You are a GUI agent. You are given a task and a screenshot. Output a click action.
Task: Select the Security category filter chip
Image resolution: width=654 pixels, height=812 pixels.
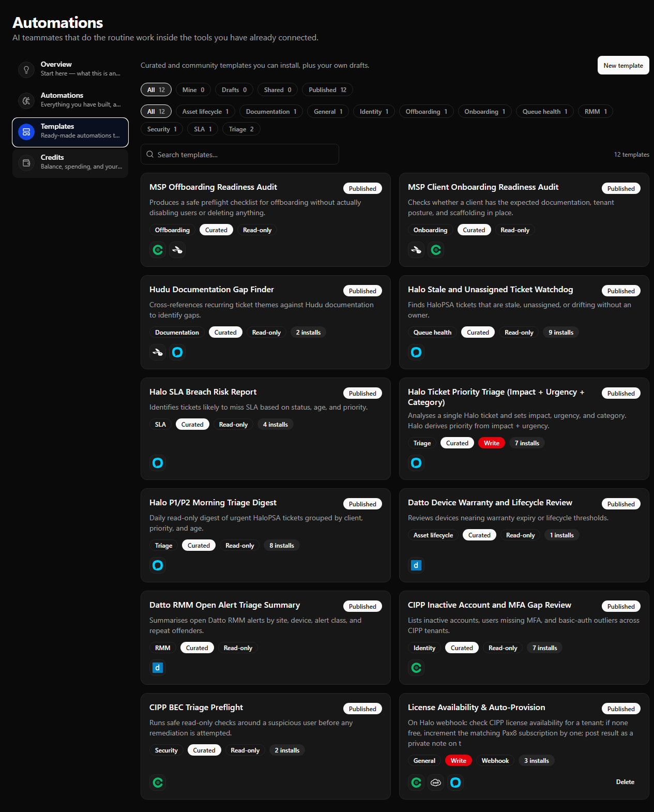click(x=162, y=129)
